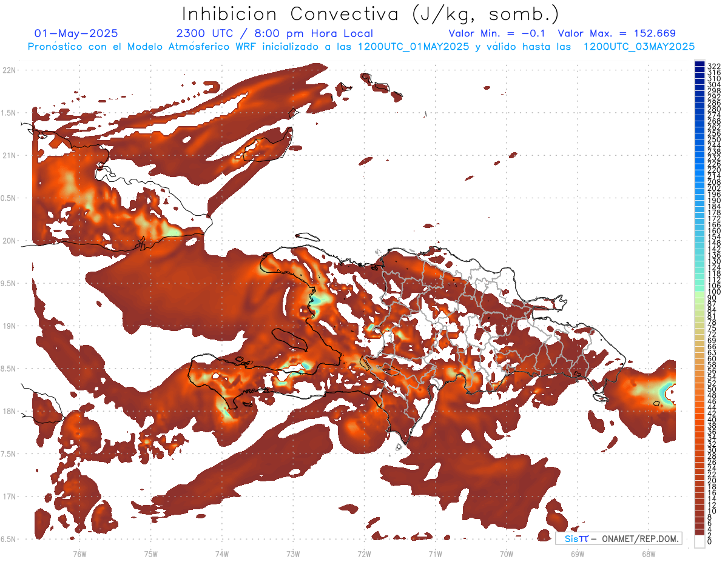This screenshot has height=562, width=728.
Task: Click the dark blue 322 swatch on the color scale
Action: (699, 64)
